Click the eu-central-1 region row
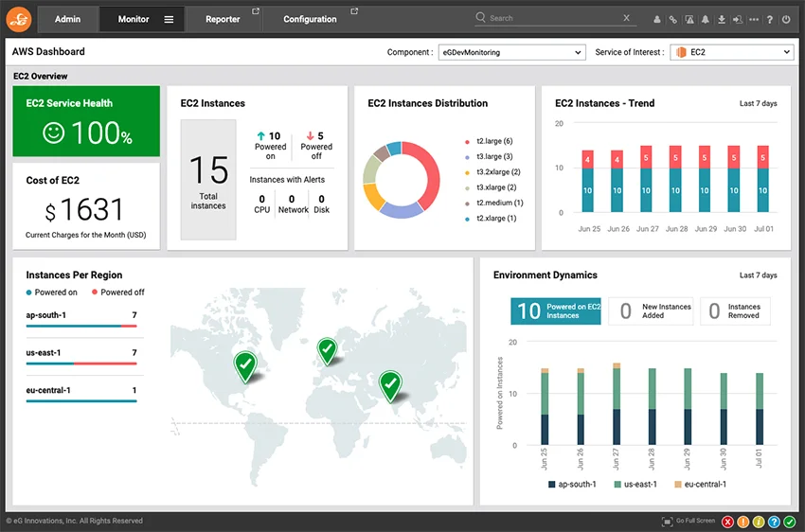This screenshot has height=532, width=805. tap(81, 395)
